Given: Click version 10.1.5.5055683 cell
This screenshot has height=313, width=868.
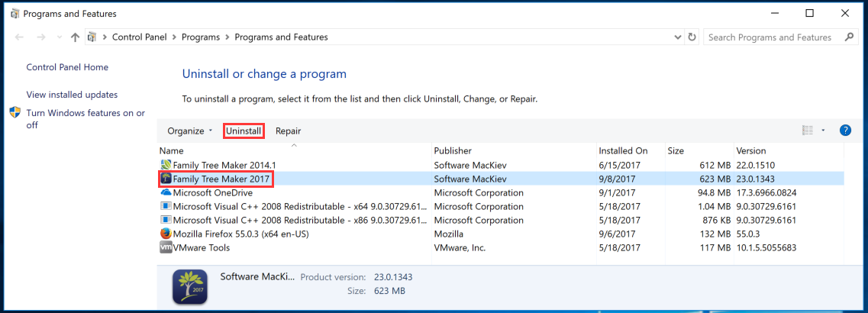Looking at the screenshot, I should point(766,247).
